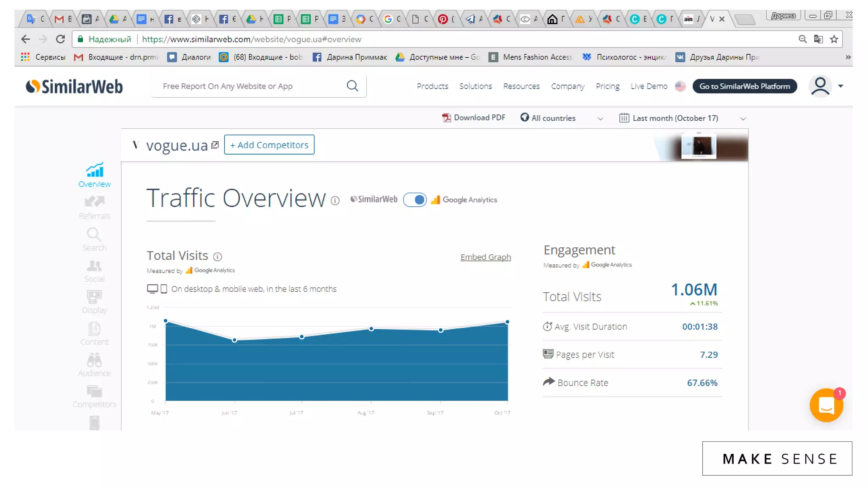
Task: Click the Oct '17 data point on graph
Action: 507,322
